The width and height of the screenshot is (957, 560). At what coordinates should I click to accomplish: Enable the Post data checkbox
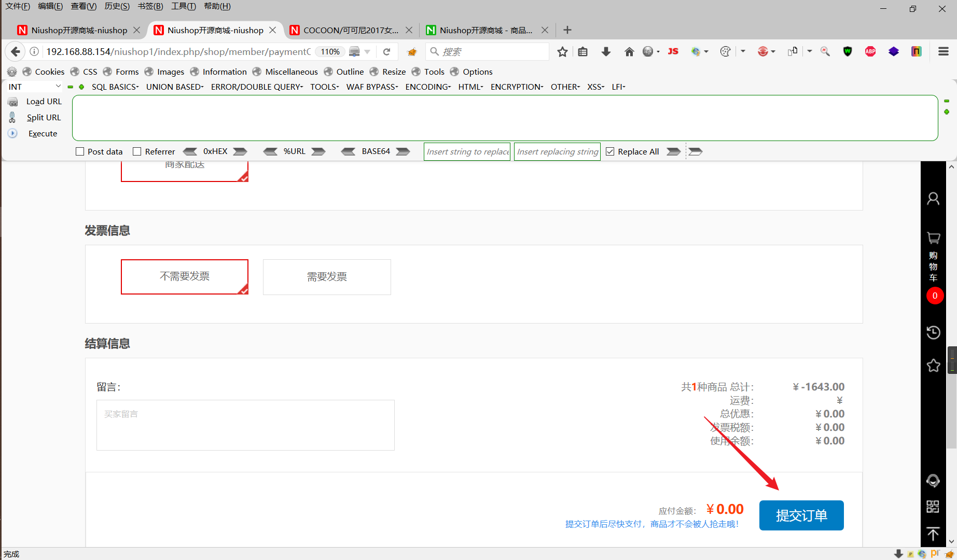point(80,151)
